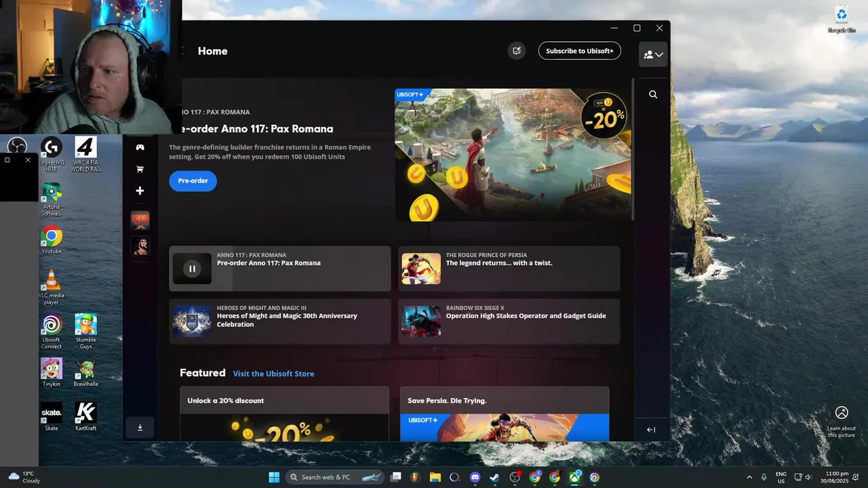
Task: Click the blue Pre-order button
Action: [x=193, y=181]
